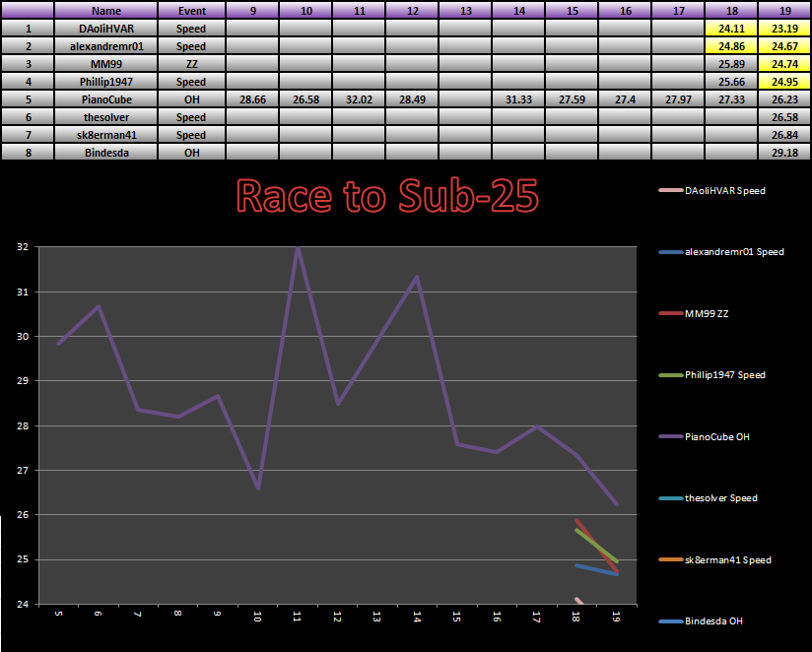Image resolution: width=812 pixels, height=652 pixels.
Task: Select the column 9 header cell
Action: coord(252,11)
